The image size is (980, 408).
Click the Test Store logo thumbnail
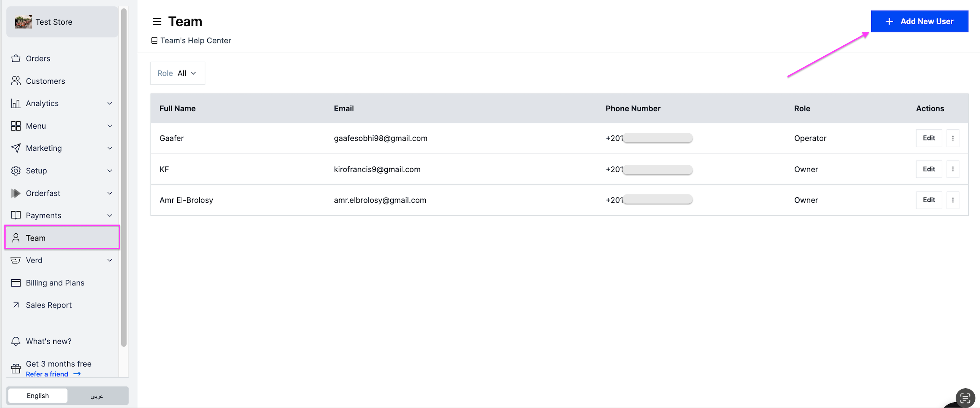click(23, 22)
